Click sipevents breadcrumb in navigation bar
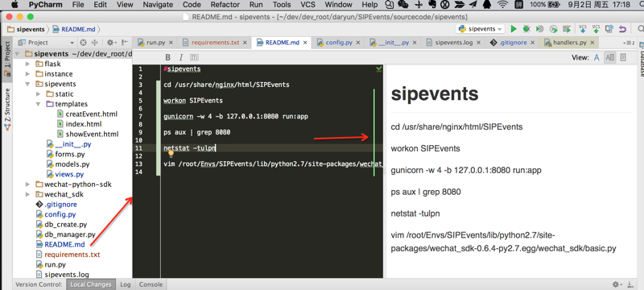The width and height of the screenshot is (644, 290). point(27,30)
